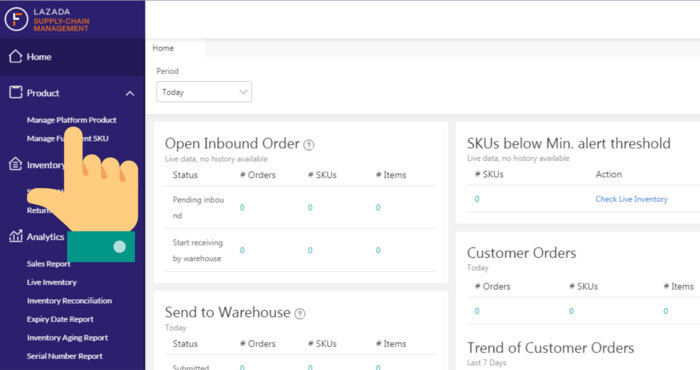Screen dimensions: 700x370
Task: Click the Home house icon
Action: (15, 56)
